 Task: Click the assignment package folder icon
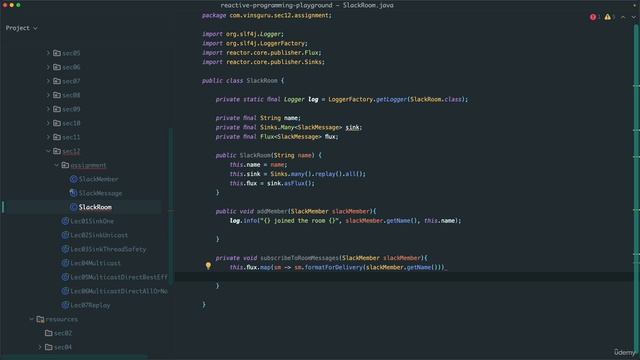65,165
